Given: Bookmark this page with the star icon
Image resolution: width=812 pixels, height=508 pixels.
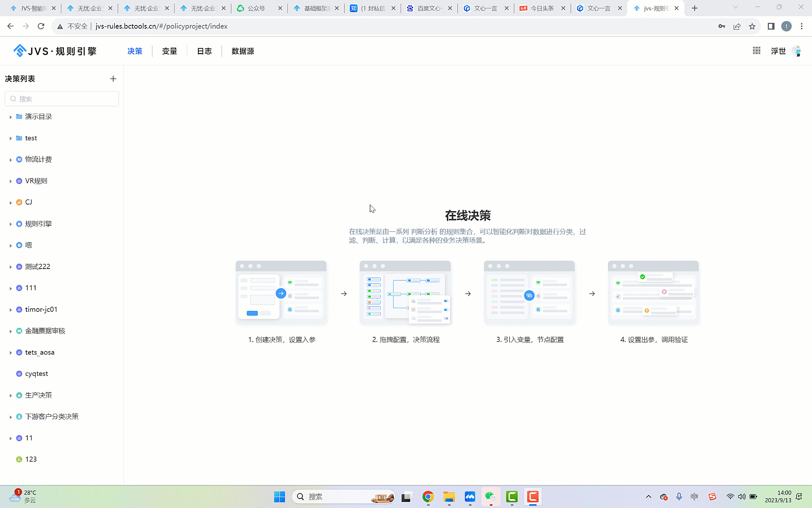Looking at the screenshot, I should 752,26.
